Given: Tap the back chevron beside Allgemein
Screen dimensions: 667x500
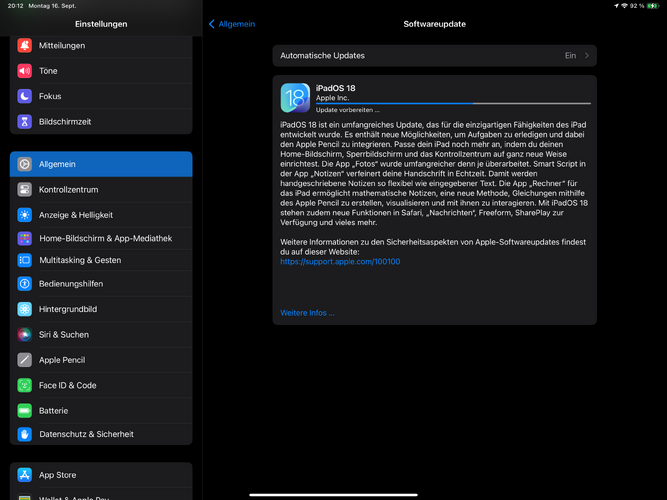Looking at the screenshot, I should 212,24.
